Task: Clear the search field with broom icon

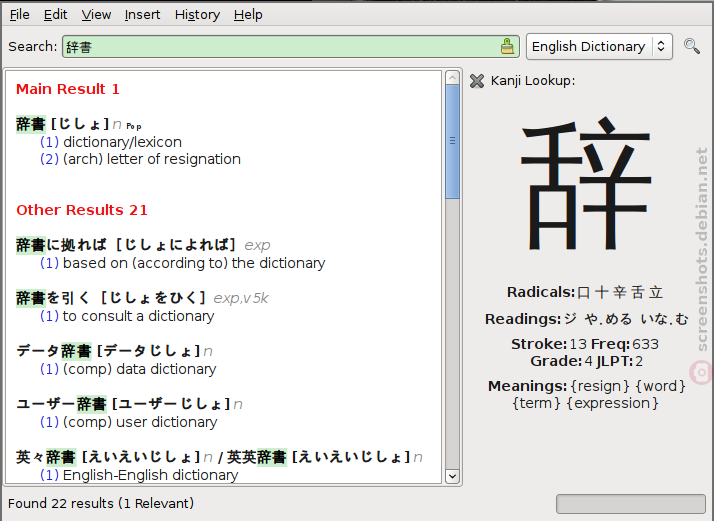Action: pyautogui.click(x=507, y=46)
